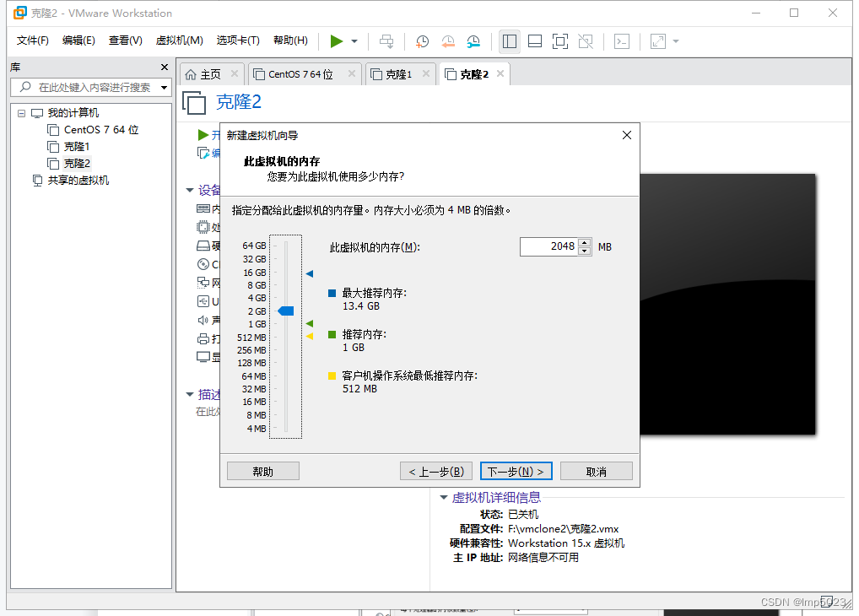Click the memory device icon in 设备 list

click(203, 208)
